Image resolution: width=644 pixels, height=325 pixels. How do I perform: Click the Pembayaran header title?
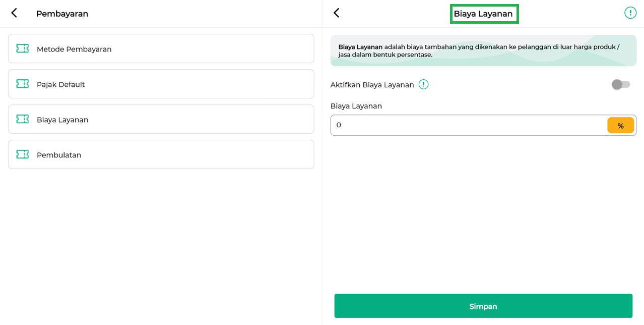coord(62,14)
